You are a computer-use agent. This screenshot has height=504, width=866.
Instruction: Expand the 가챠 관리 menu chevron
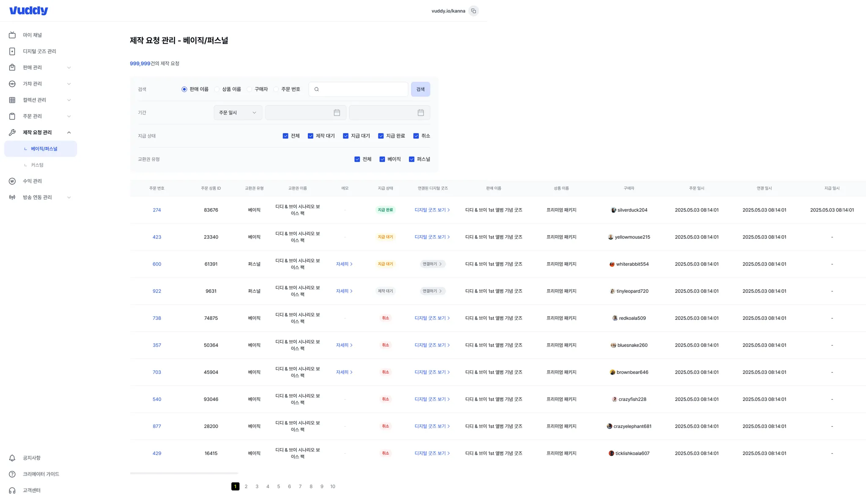tap(69, 84)
